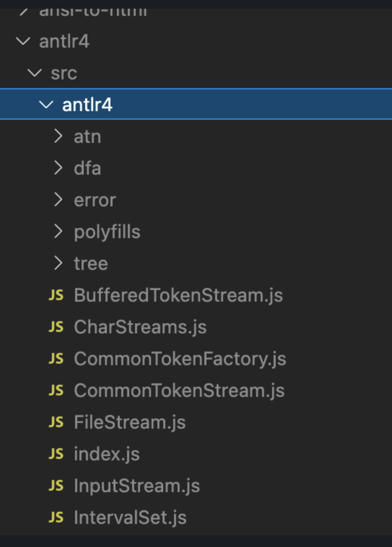
Task: Click the JS icon next to FileStream.js
Action: pyautogui.click(x=57, y=422)
